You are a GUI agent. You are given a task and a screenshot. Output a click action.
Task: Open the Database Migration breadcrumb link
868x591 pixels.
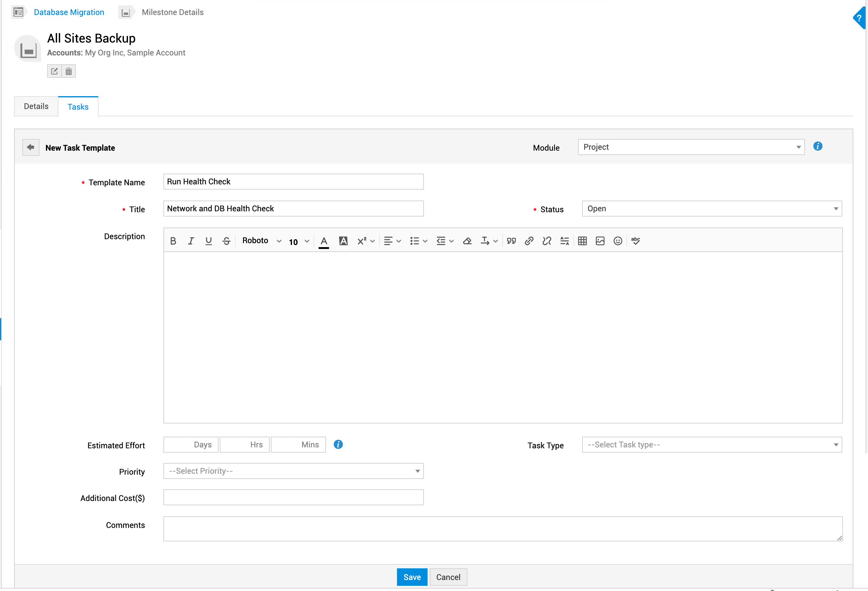[69, 12]
